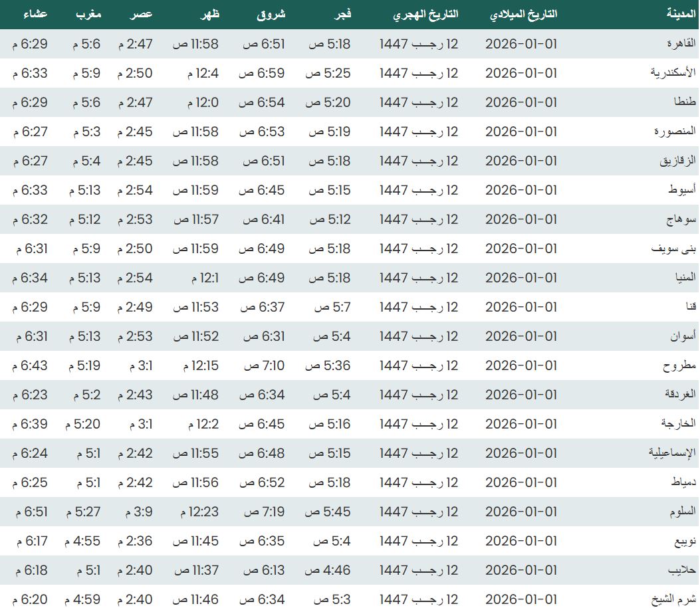Viewport: 700px width, 608px height.
Task: Select sunrise time 7:19 ص for السلوم
Action: 265,512
